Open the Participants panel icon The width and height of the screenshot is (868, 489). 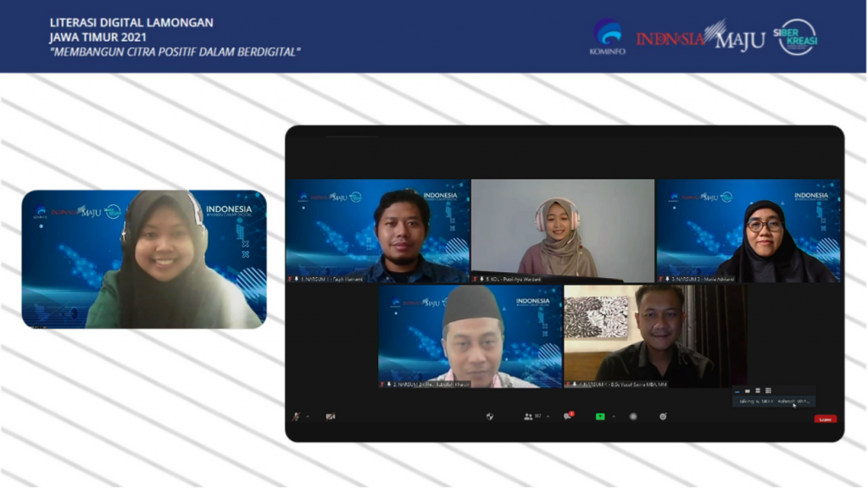click(528, 416)
